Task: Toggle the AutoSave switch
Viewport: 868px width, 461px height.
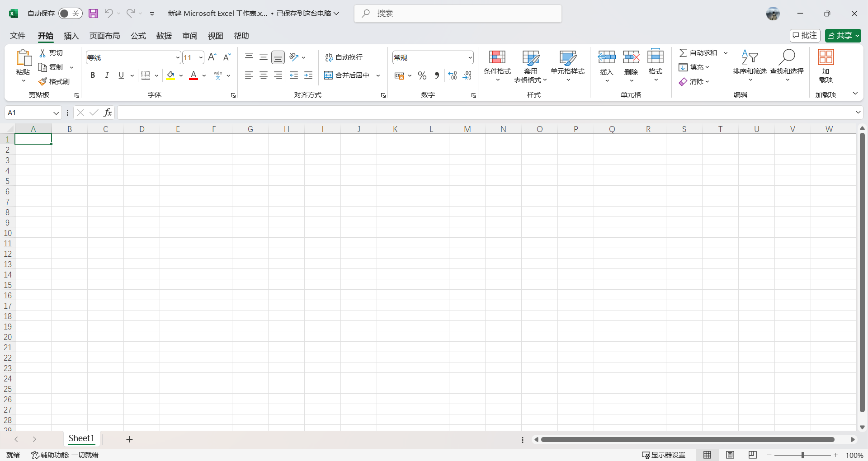Action: [70, 14]
